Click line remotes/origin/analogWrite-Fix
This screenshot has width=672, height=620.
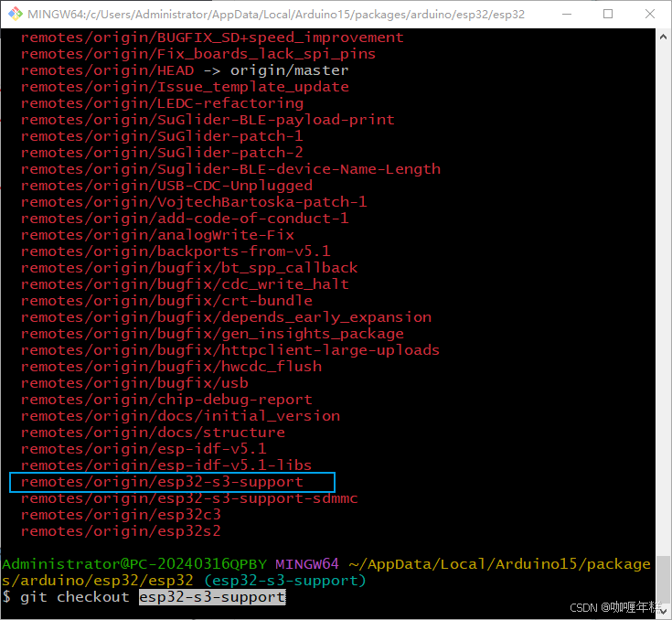[157, 235]
